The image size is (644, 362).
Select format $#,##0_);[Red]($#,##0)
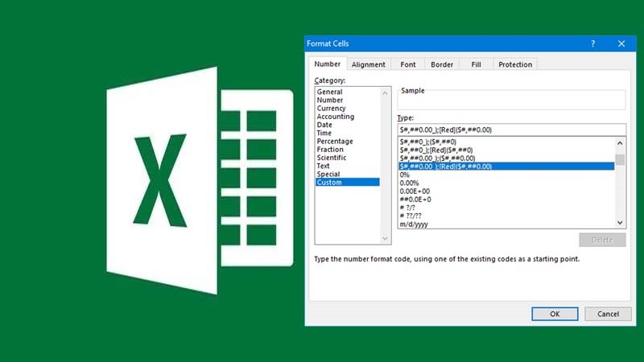click(x=506, y=150)
